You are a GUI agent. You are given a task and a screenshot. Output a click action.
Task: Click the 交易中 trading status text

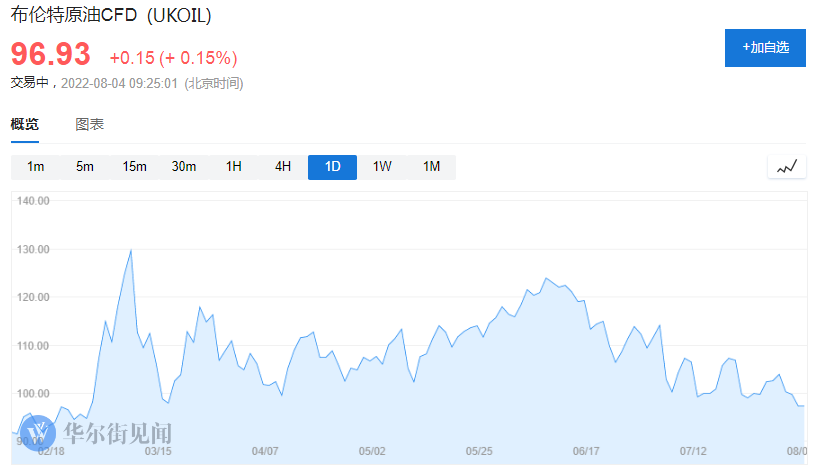point(30,83)
